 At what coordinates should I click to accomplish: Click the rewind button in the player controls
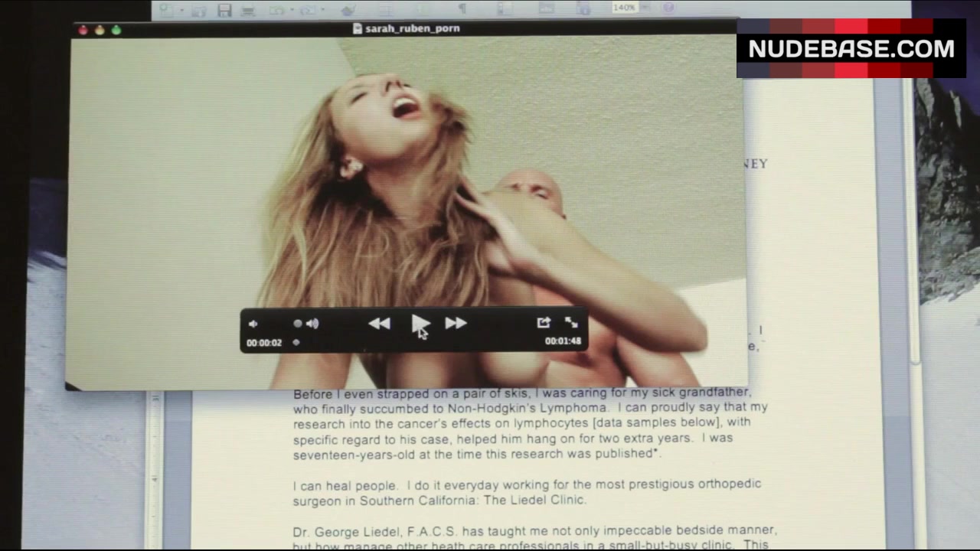pyautogui.click(x=379, y=324)
